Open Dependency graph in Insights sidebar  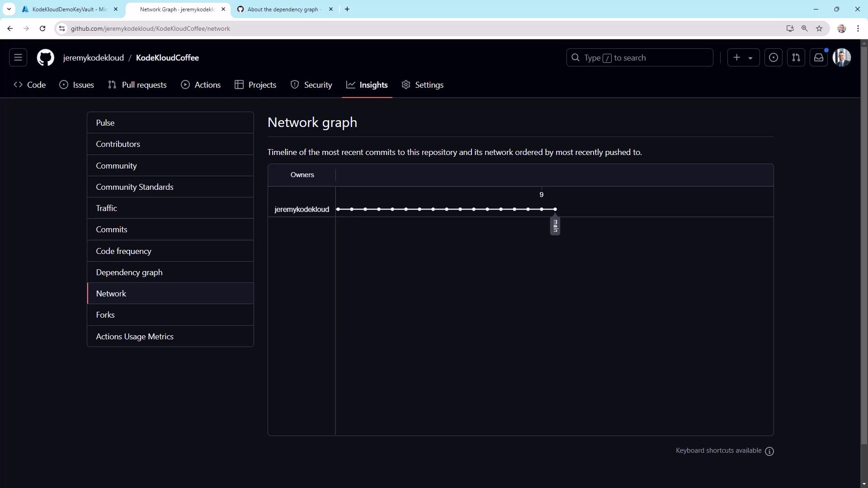click(x=129, y=272)
